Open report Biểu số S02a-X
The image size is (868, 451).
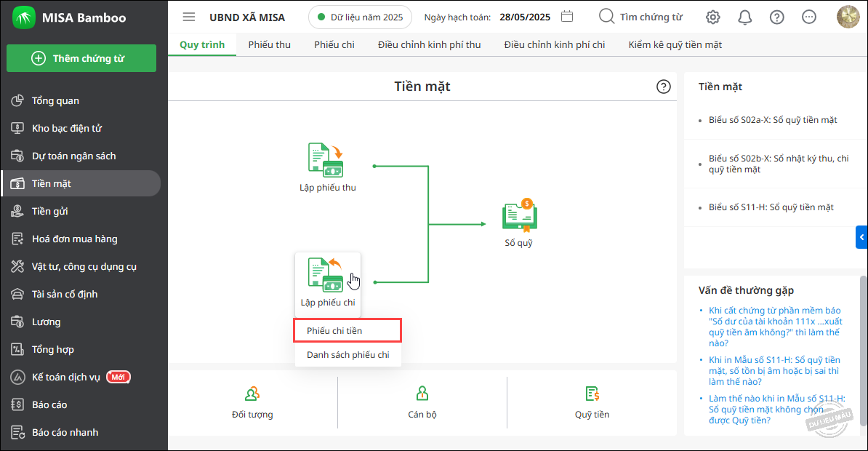[x=773, y=120]
